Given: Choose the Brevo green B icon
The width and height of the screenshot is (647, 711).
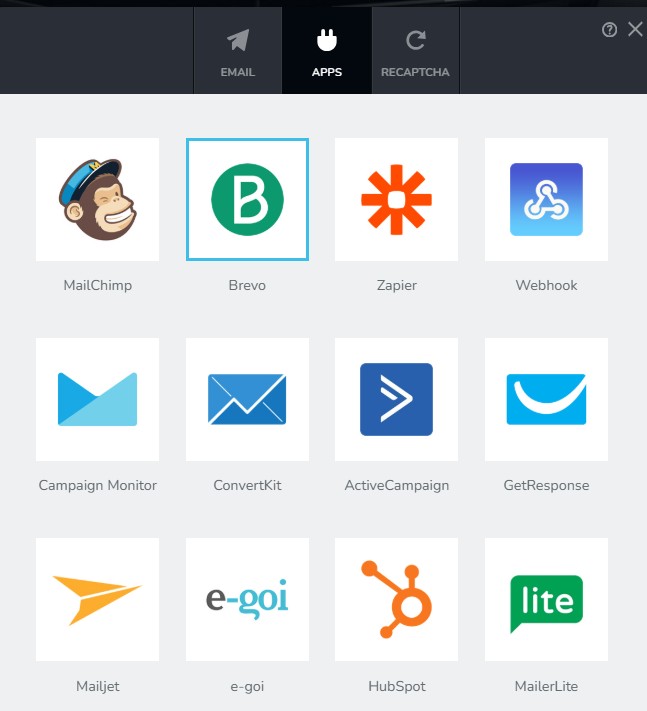Looking at the screenshot, I should pos(247,200).
